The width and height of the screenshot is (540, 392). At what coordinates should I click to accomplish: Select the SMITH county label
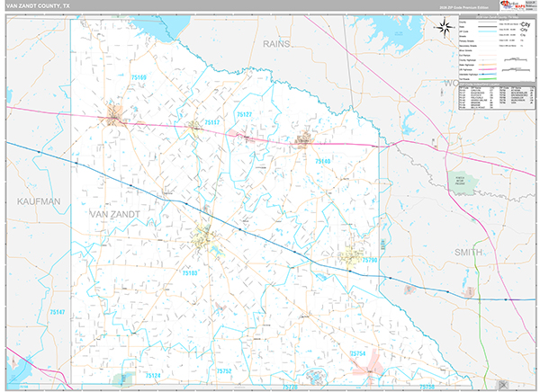tap(469, 253)
